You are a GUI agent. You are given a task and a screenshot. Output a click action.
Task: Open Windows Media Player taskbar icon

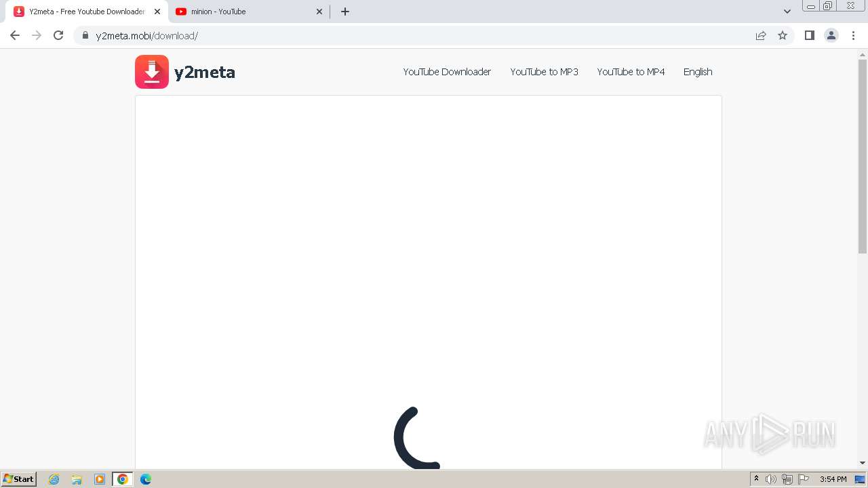100,479
